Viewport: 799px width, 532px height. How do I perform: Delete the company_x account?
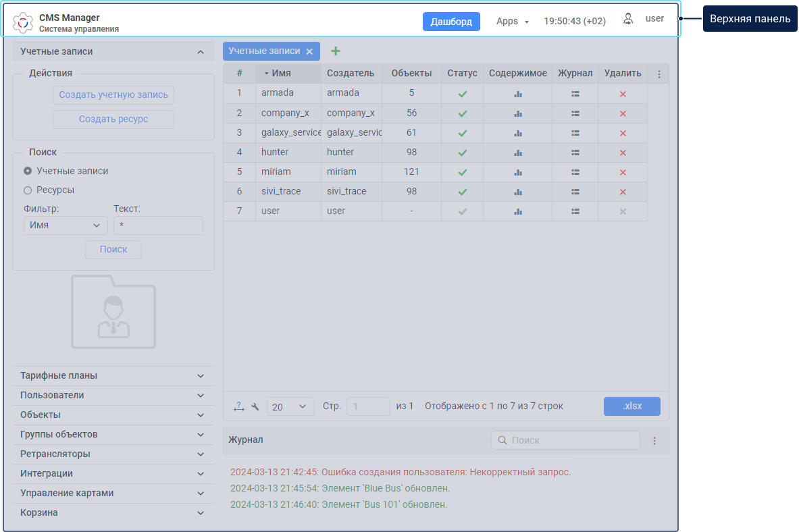tap(623, 113)
